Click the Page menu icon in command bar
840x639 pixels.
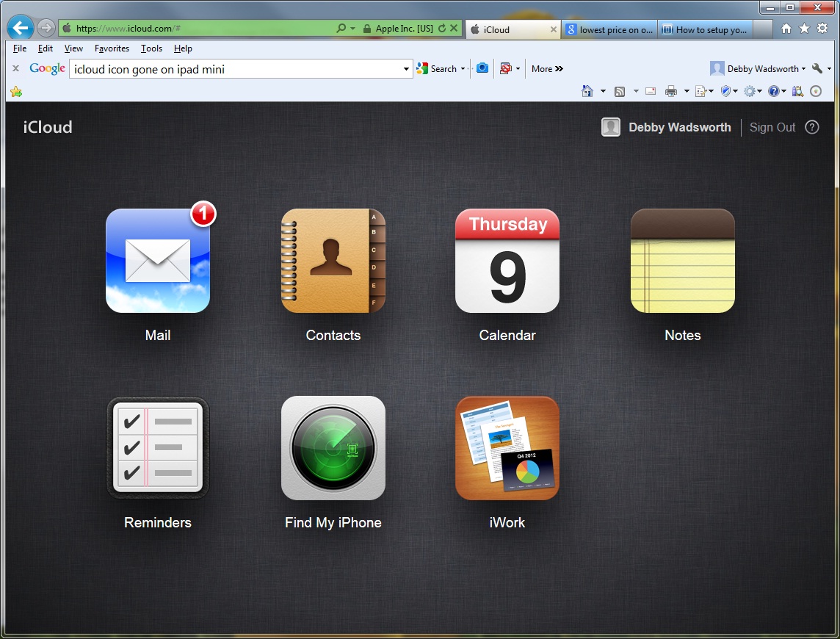tap(700, 92)
